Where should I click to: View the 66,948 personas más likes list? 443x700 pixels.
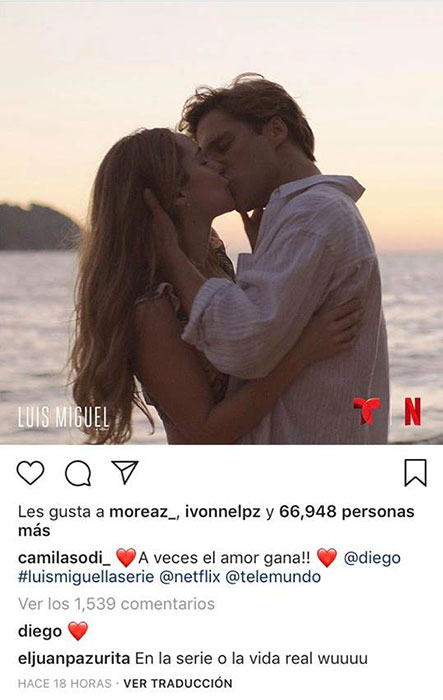216,521
